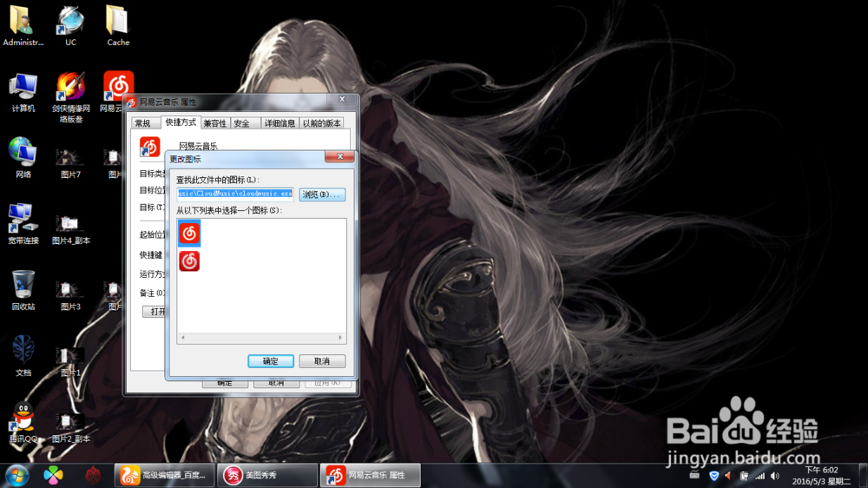The image size is (868, 488).
Task: Switch to 美图秀秀 taskbar window
Action: pos(267,475)
